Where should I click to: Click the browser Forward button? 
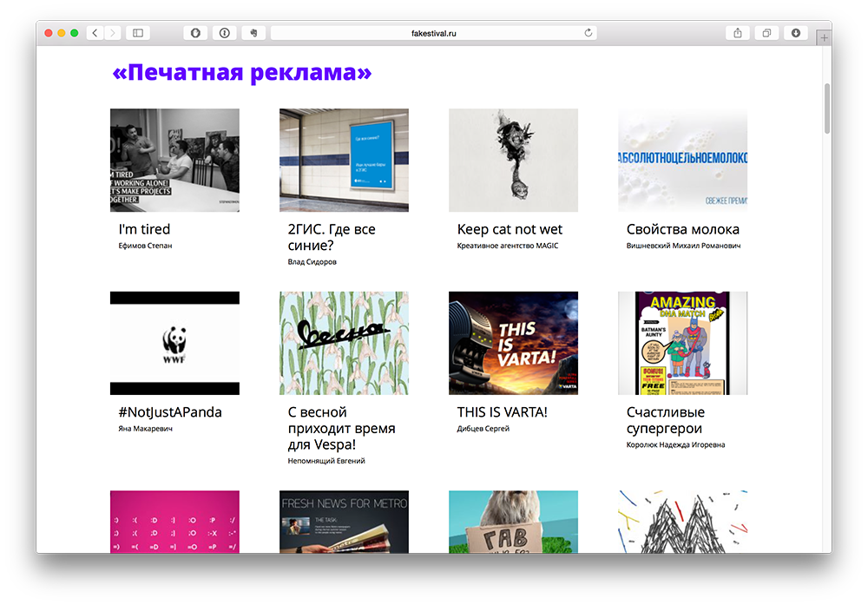[x=113, y=33]
